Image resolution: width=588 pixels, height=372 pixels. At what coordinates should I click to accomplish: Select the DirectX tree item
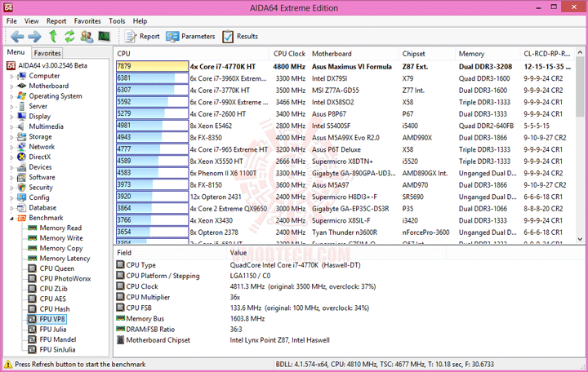40,157
